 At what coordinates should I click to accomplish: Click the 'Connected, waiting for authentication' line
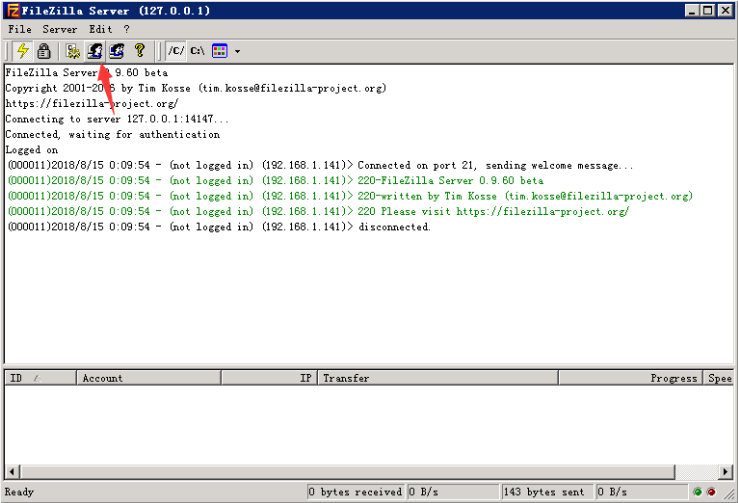click(x=112, y=135)
